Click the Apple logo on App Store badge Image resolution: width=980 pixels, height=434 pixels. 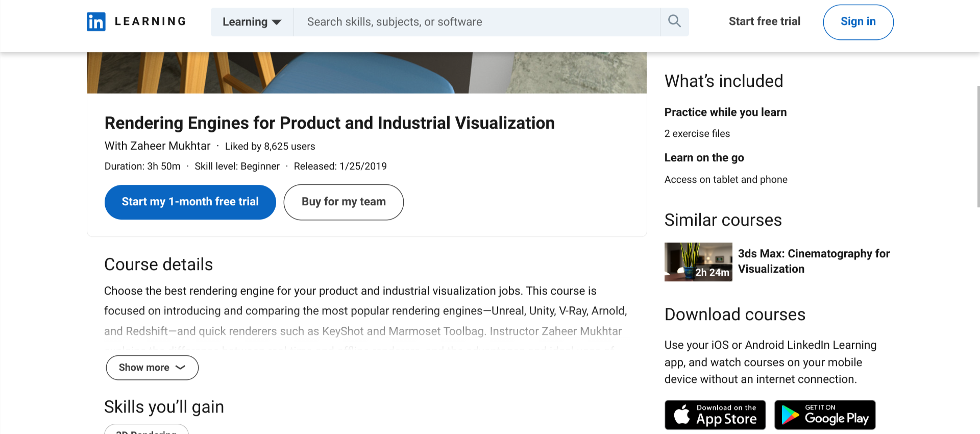pyautogui.click(x=682, y=415)
